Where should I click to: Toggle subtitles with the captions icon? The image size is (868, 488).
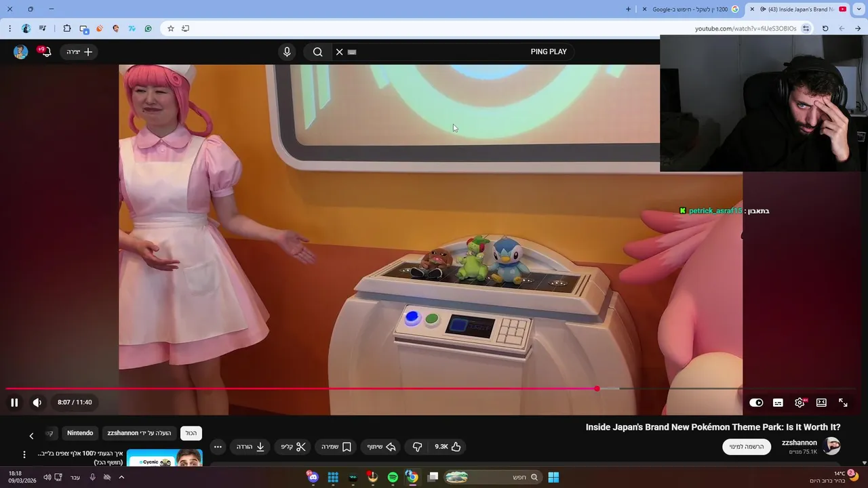coord(778,403)
